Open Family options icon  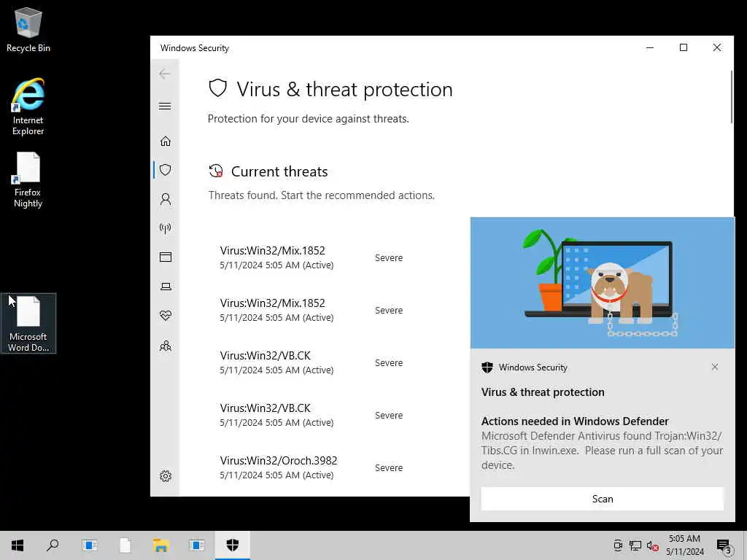[166, 346]
